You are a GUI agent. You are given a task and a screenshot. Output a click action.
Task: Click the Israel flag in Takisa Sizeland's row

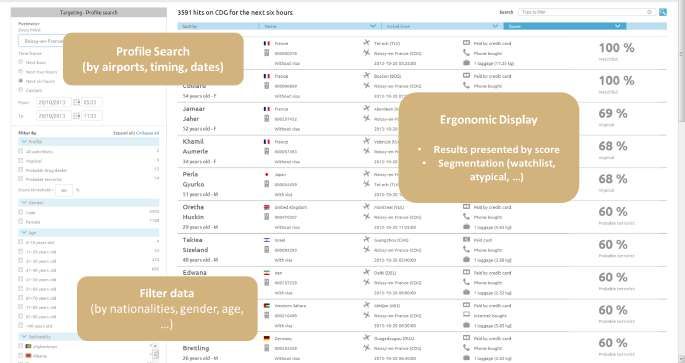pos(266,240)
